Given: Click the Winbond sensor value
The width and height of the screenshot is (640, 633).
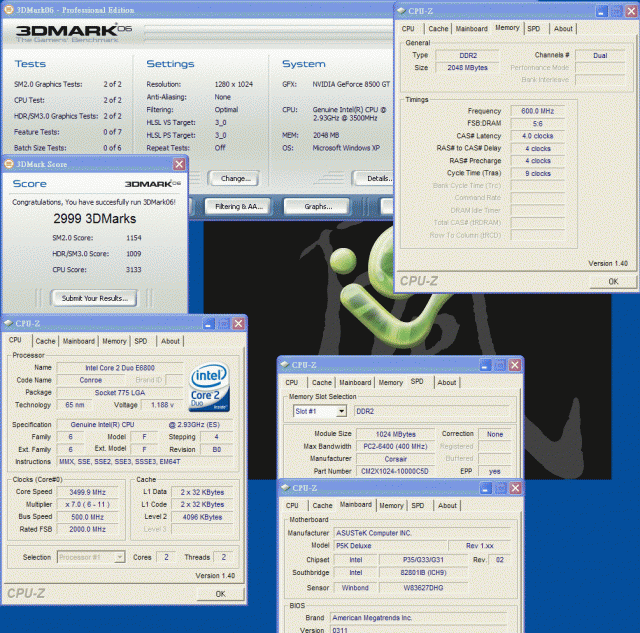Looking at the screenshot, I should pos(355,588).
